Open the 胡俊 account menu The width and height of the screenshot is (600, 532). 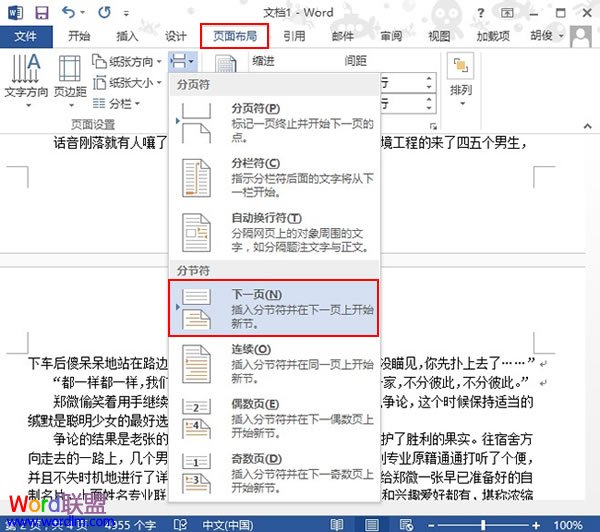[547, 36]
